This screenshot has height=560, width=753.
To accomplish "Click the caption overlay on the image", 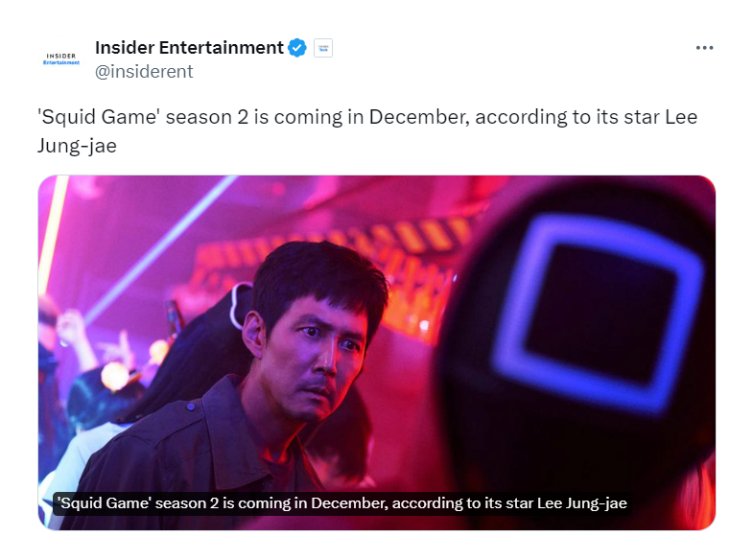I will 341,503.
